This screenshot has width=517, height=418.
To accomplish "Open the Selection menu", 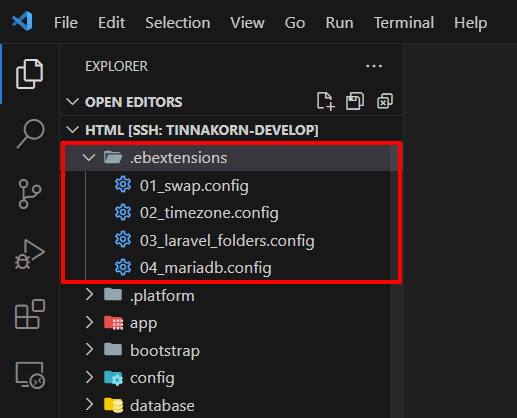I will pyautogui.click(x=178, y=23).
